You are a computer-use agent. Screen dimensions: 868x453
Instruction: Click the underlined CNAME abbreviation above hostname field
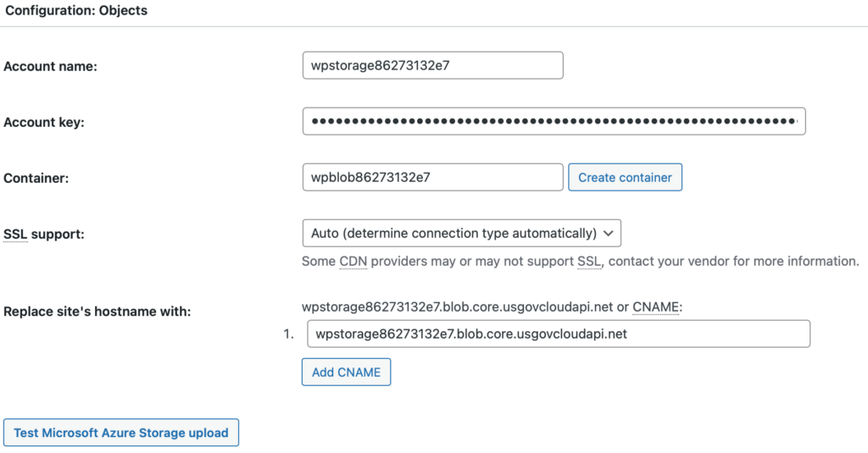(x=656, y=307)
